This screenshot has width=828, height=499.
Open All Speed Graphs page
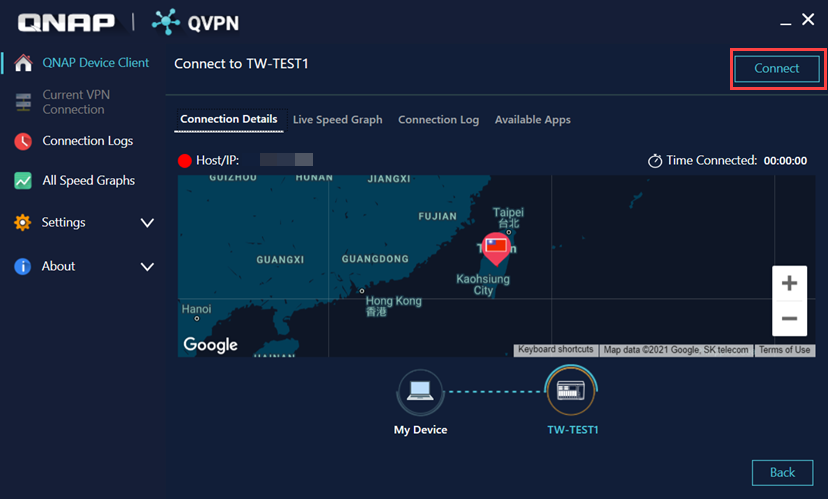89,181
